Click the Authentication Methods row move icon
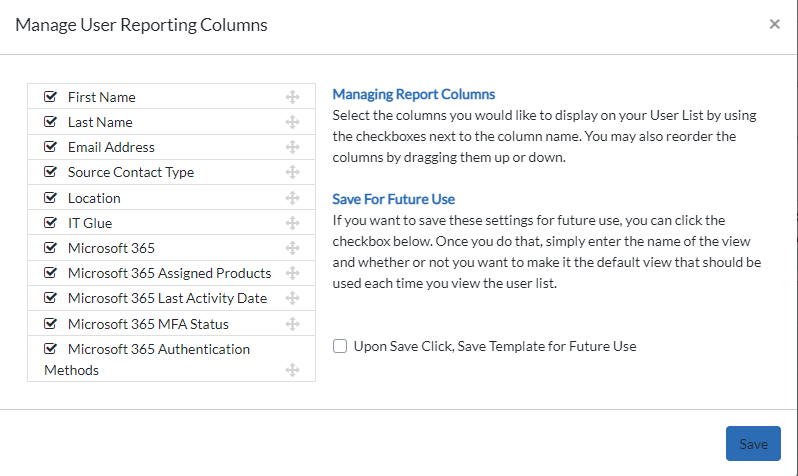798x476 pixels. (x=292, y=370)
